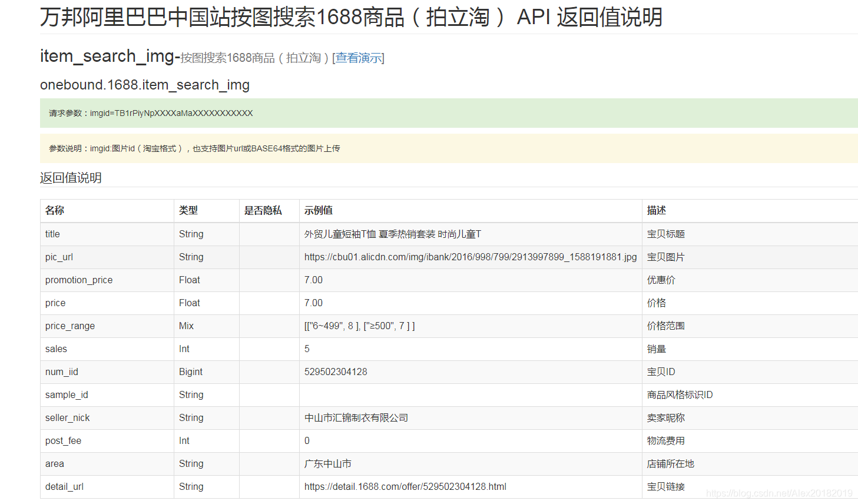858x504 pixels.
Task: Click the description 宝贝链接
Action: pyautogui.click(x=666, y=486)
